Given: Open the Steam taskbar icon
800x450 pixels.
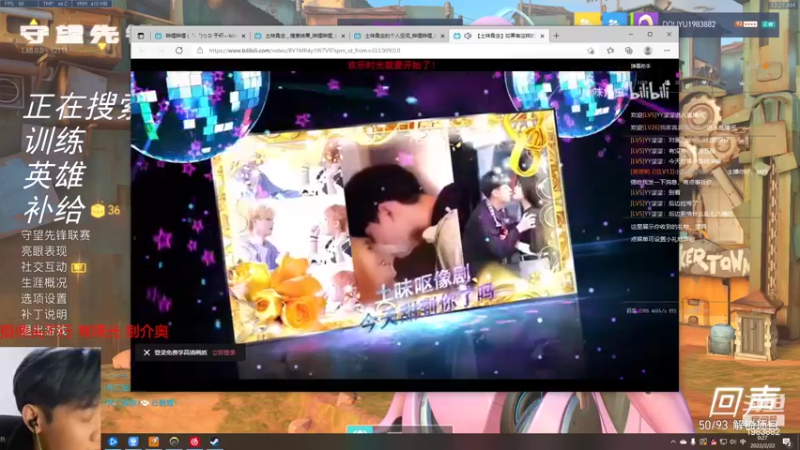Looking at the screenshot, I should click(x=215, y=441).
